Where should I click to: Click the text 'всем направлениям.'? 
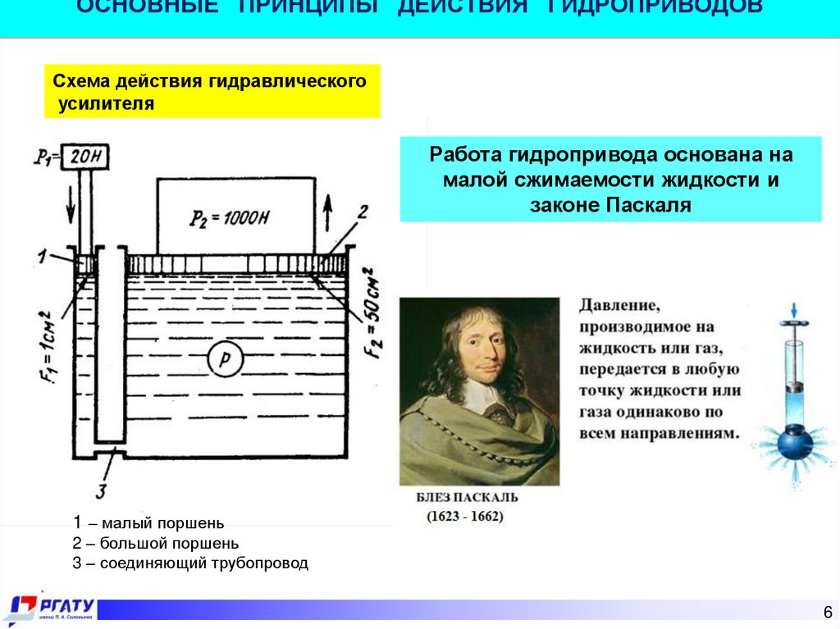(x=659, y=433)
